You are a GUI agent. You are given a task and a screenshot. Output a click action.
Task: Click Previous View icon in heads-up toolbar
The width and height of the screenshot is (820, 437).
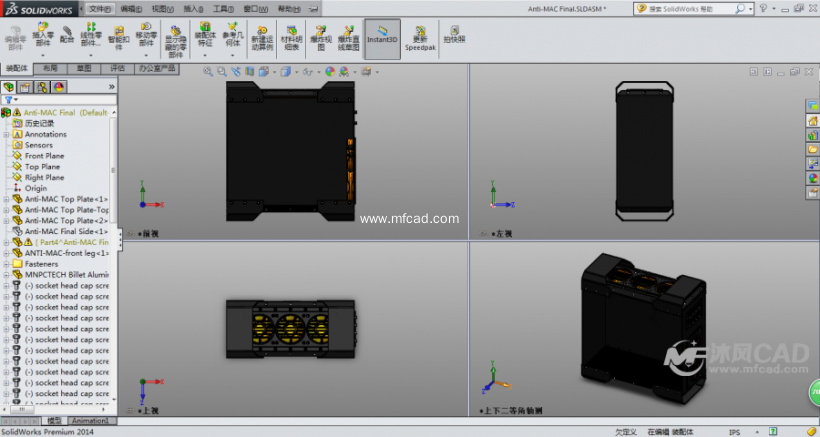[236, 72]
